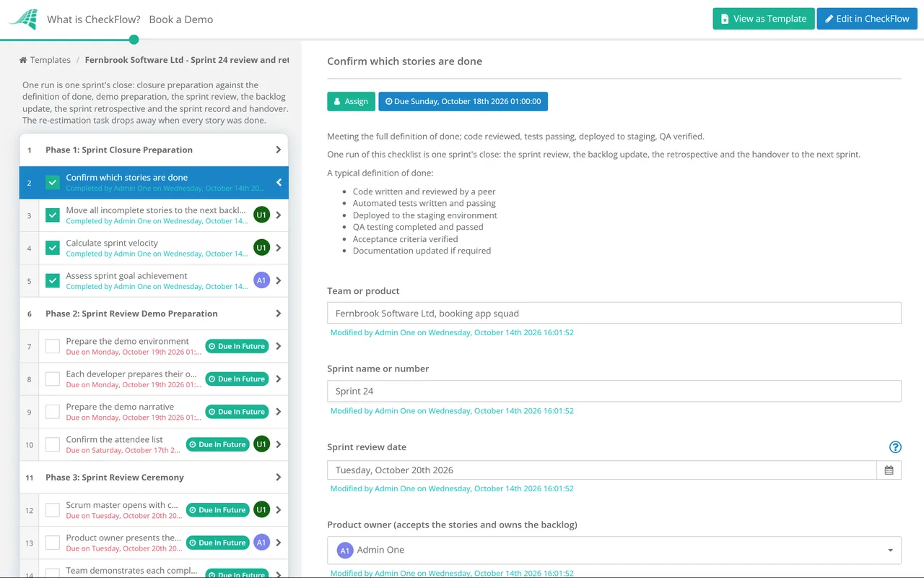Open the Product owner dropdown

coord(614,550)
